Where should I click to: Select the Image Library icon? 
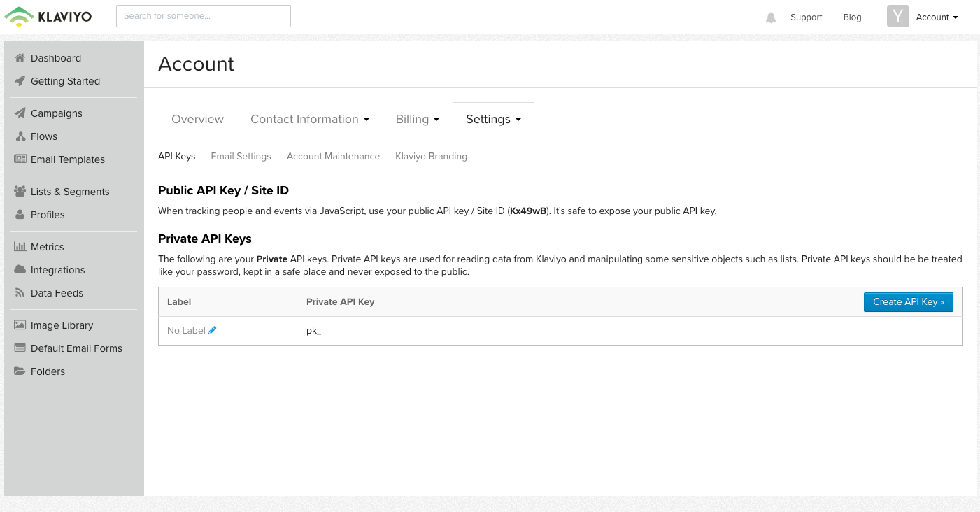click(x=20, y=325)
